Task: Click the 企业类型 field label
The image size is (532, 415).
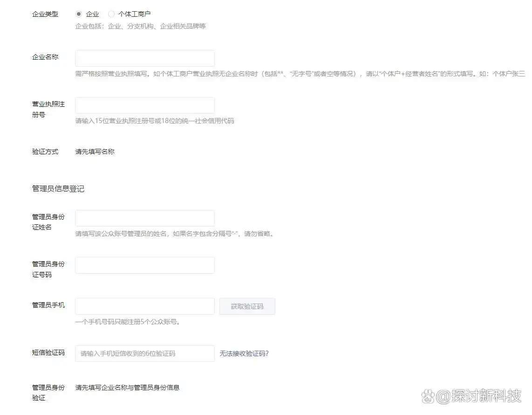Action: (45, 14)
